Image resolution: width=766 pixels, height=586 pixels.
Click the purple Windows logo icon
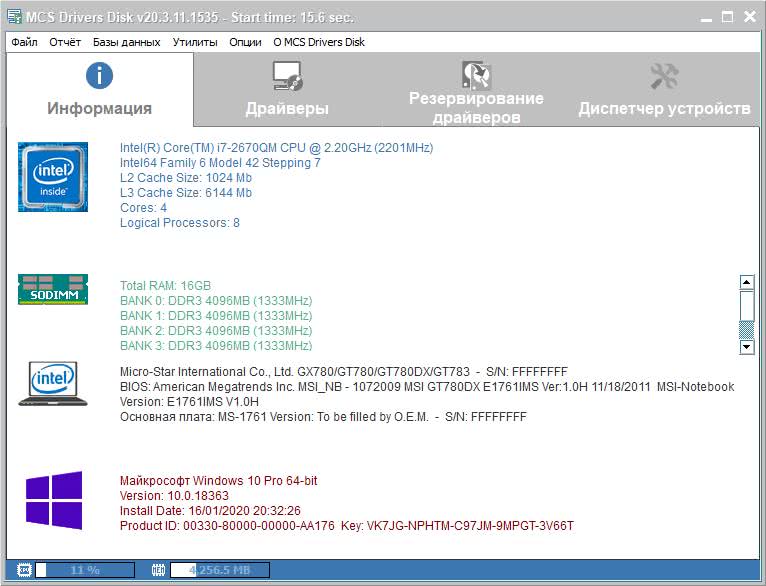tap(54, 501)
